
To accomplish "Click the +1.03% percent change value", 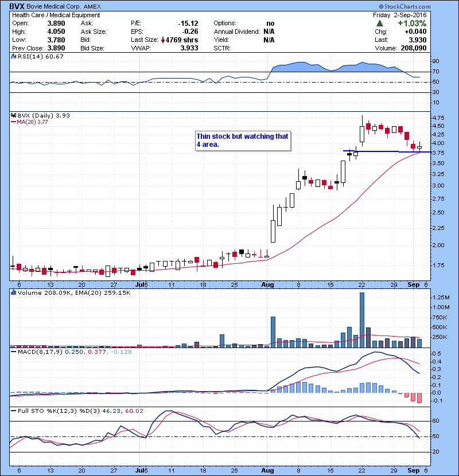I will [412, 24].
